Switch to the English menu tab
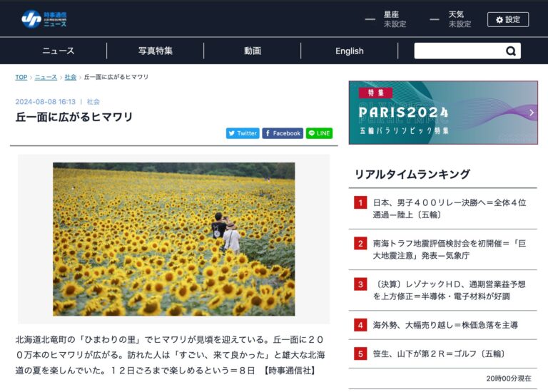548x392 pixels. point(349,51)
